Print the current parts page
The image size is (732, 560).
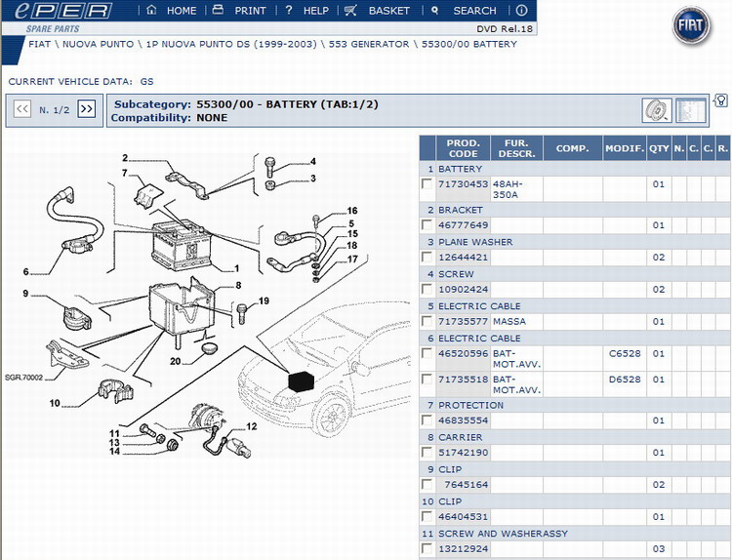pyautogui.click(x=242, y=11)
